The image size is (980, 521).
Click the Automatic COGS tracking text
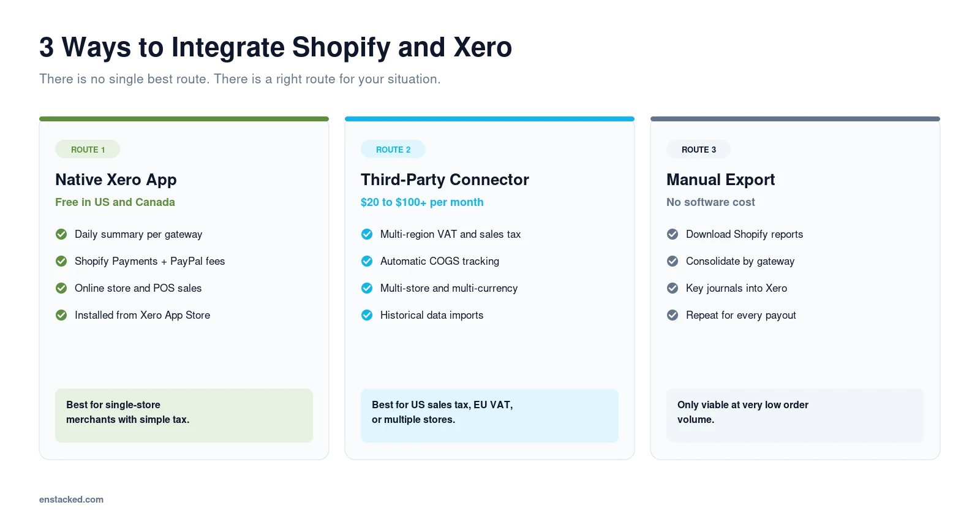point(440,261)
